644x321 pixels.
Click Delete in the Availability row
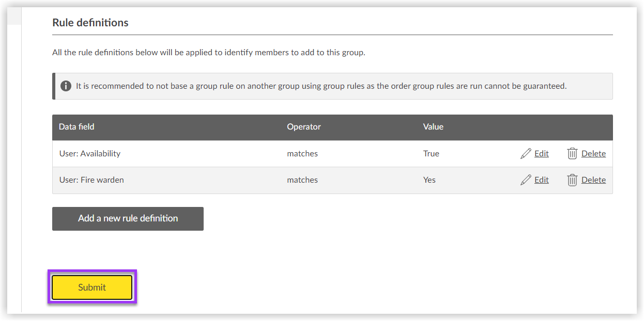pyautogui.click(x=593, y=153)
